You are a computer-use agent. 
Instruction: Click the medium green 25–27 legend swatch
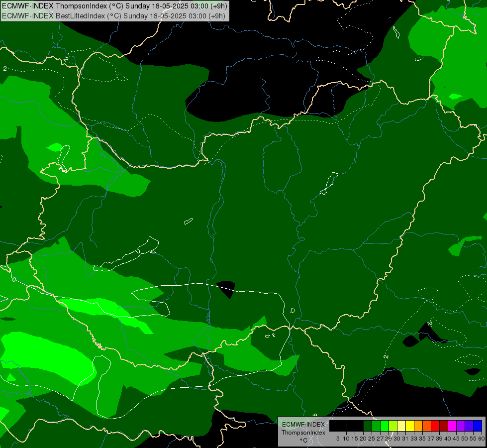pos(376,426)
